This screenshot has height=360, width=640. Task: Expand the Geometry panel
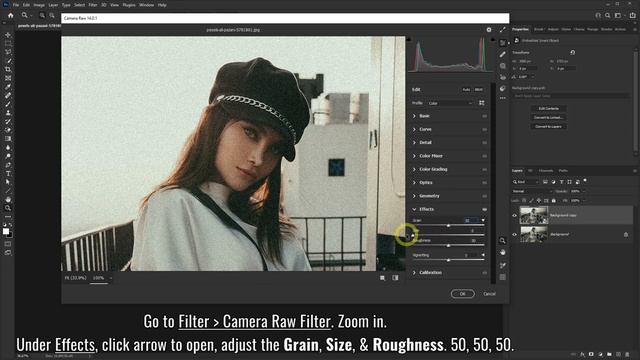point(414,196)
